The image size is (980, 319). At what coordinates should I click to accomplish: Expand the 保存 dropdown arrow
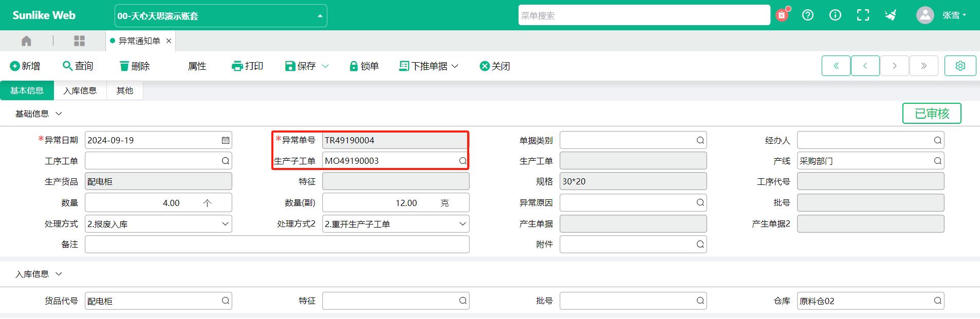[325, 66]
